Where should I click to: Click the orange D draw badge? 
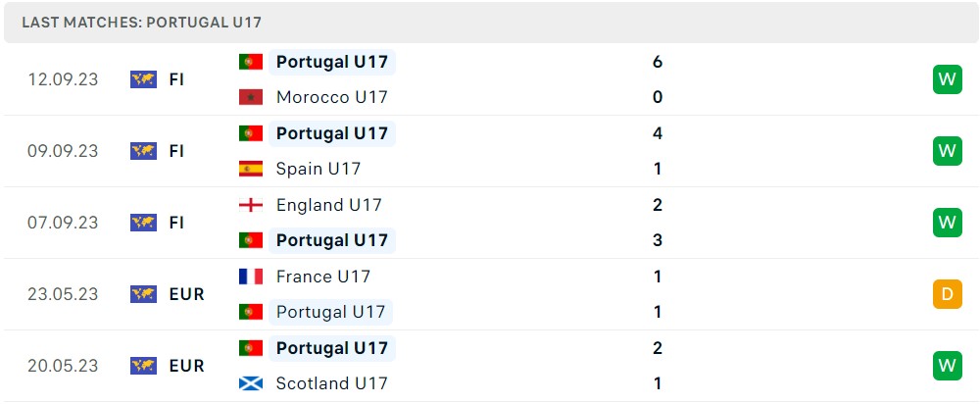947,294
